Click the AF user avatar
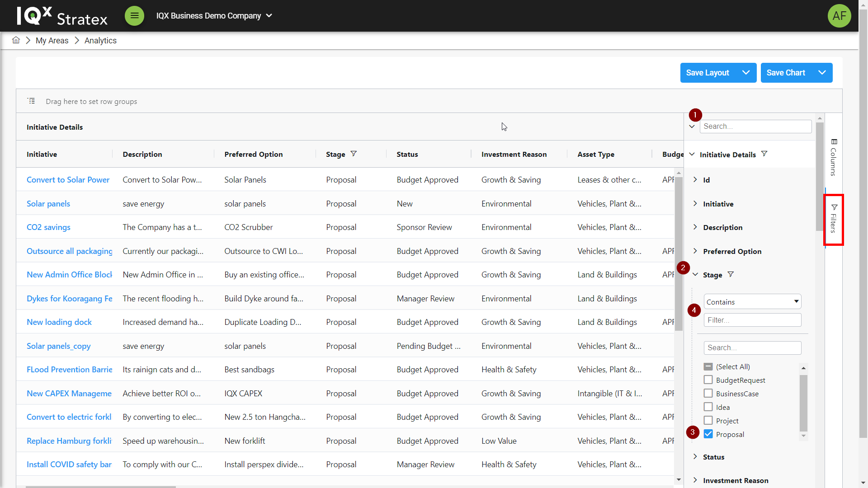 (x=839, y=16)
